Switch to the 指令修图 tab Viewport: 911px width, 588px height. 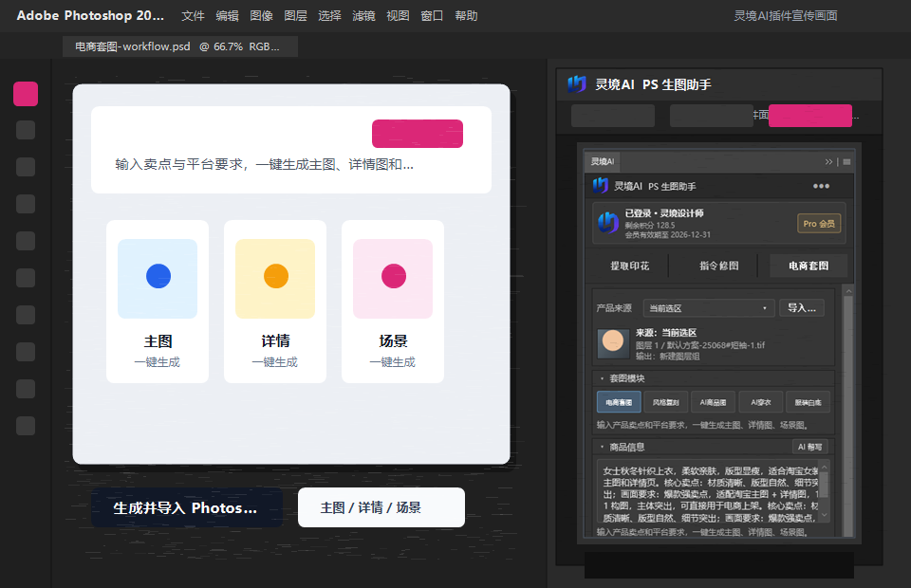coord(718,266)
